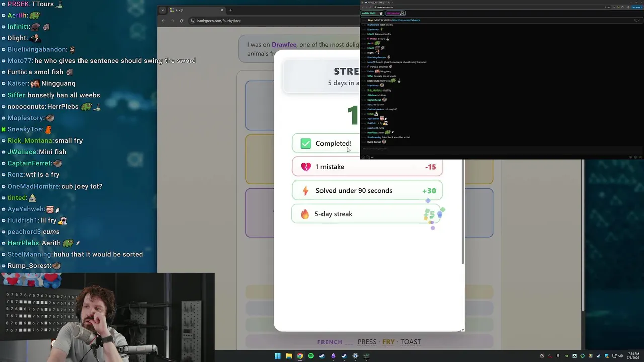644x362 pixels.
Task: Click OneMadHombre's username in stream chat
Action: pos(34,186)
